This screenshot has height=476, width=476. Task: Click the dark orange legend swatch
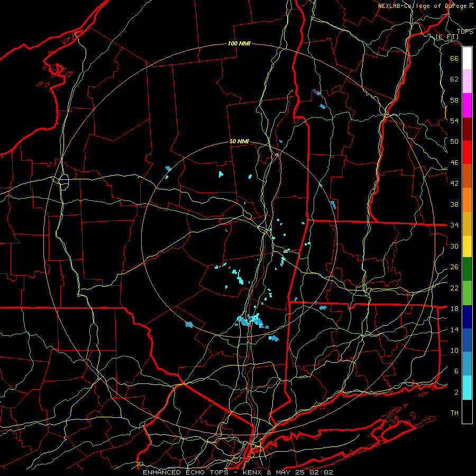click(x=467, y=176)
